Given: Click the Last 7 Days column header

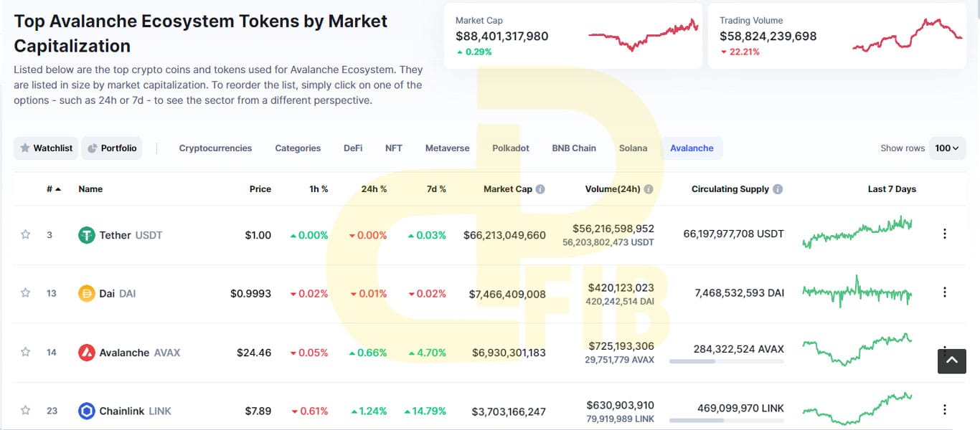Looking at the screenshot, I should 892,189.
